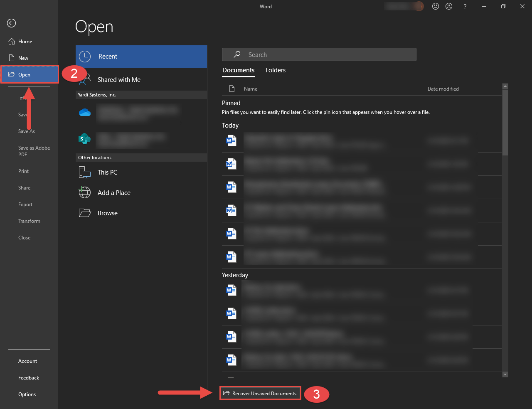The image size is (532, 409).
Task: Click the Recent clock icon
Action: coord(85,57)
